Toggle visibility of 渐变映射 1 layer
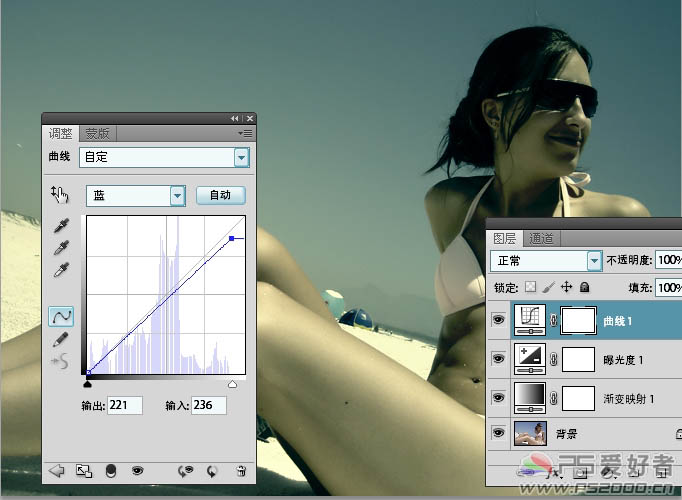 499,398
